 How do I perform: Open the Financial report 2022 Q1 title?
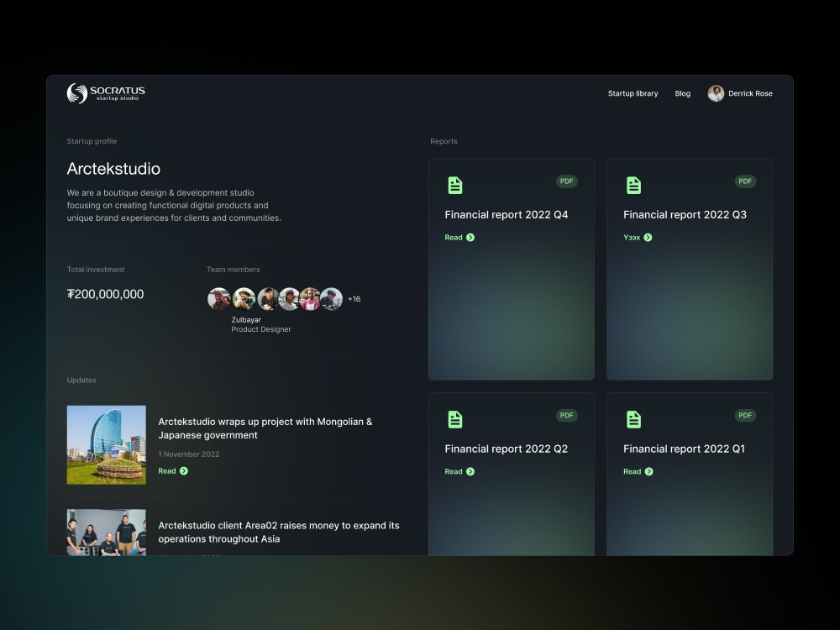click(x=684, y=449)
